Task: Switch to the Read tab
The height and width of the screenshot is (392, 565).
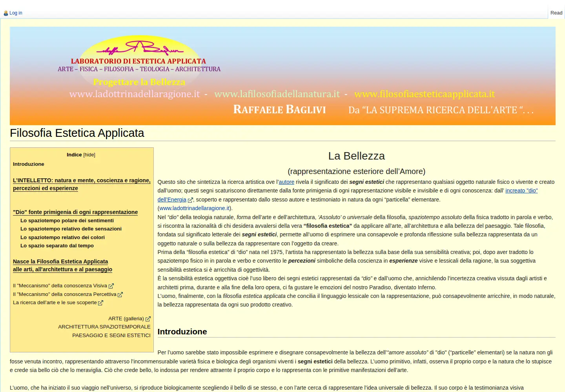Action: (x=556, y=13)
